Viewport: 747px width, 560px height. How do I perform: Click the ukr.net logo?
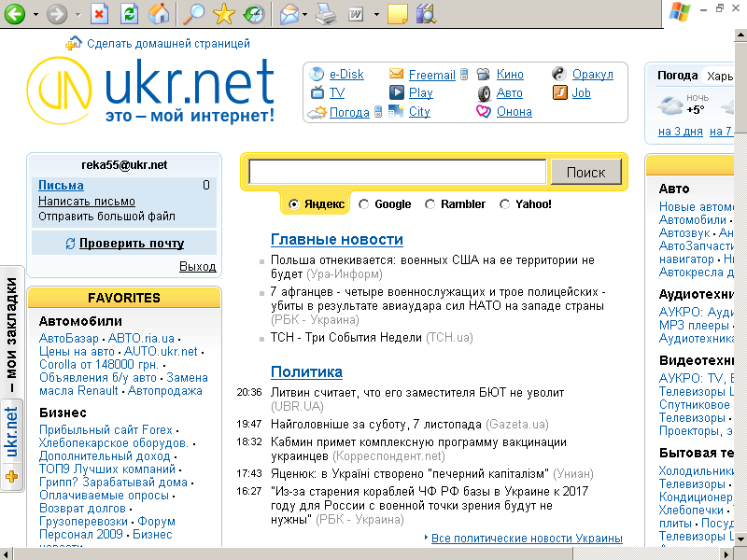pos(150,91)
